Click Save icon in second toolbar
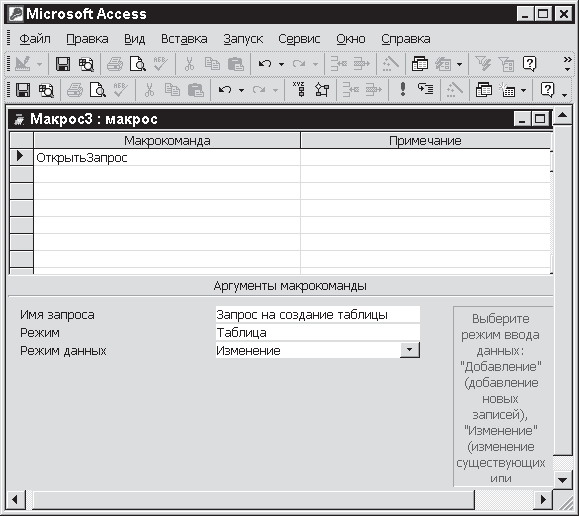 coord(23,90)
